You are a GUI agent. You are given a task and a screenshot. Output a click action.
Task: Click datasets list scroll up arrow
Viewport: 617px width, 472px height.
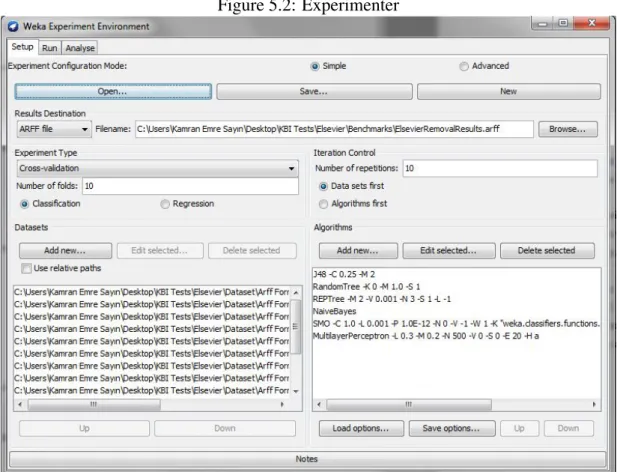296,293
